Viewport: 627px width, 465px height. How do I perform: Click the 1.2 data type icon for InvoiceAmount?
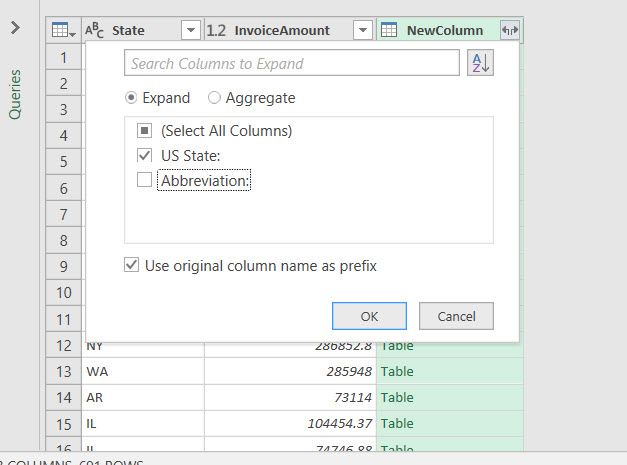(x=217, y=31)
